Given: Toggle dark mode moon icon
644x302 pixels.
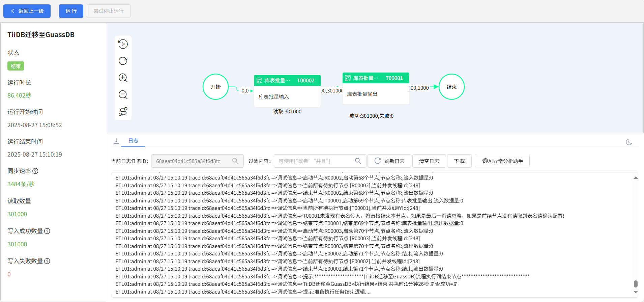Looking at the screenshot, I should pyautogui.click(x=629, y=142).
